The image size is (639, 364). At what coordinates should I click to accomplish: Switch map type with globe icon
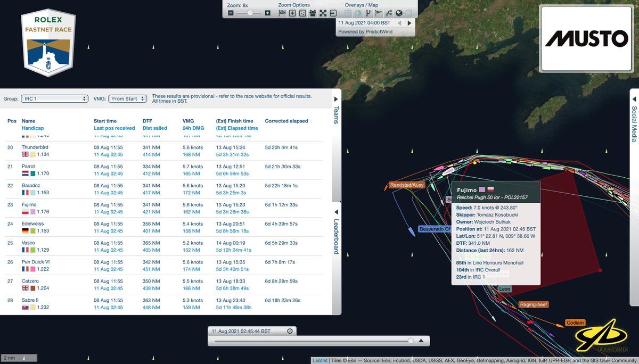click(x=398, y=13)
